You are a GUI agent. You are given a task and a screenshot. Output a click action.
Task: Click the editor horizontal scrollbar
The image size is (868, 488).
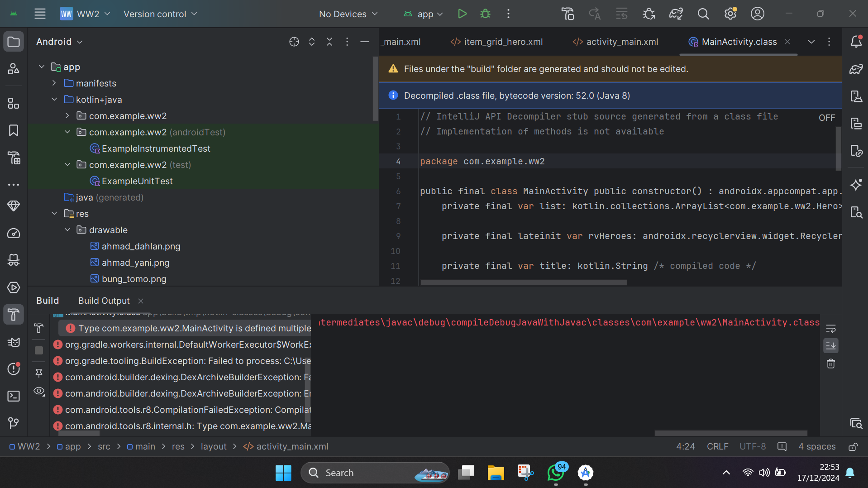tap(523, 282)
